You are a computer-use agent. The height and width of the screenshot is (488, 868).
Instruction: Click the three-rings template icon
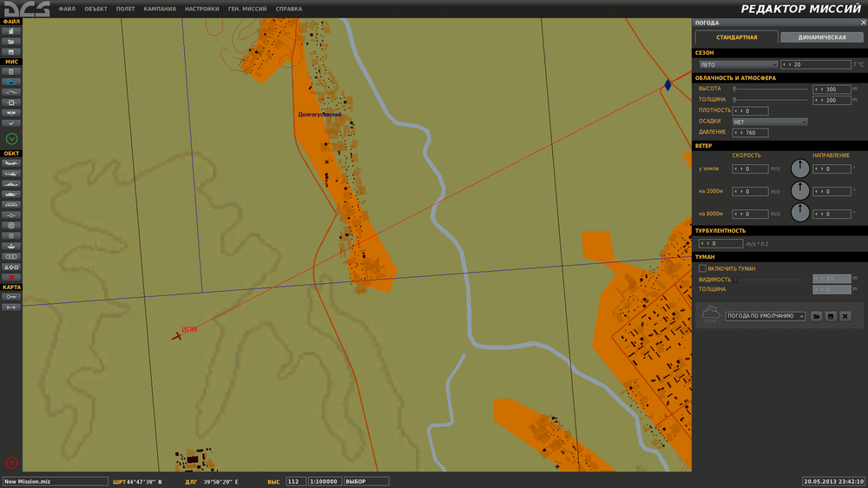(x=11, y=256)
